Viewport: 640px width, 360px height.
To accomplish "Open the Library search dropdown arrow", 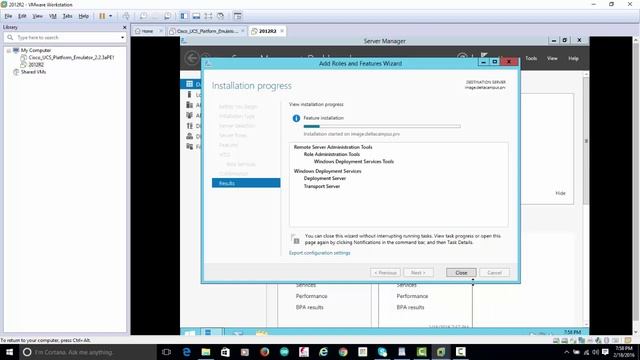I will pyautogui.click(x=122, y=38).
